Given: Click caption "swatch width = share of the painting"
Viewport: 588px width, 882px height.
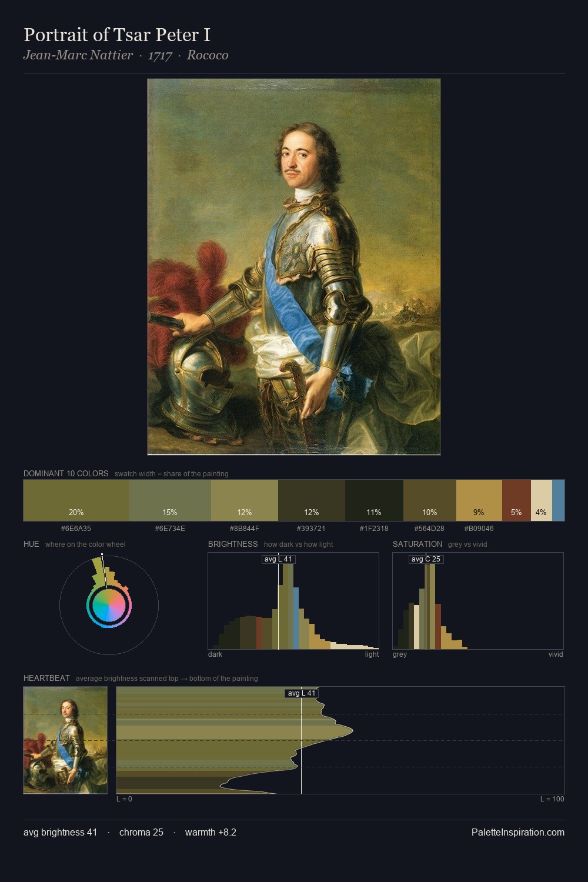Looking at the screenshot, I should [172, 474].
